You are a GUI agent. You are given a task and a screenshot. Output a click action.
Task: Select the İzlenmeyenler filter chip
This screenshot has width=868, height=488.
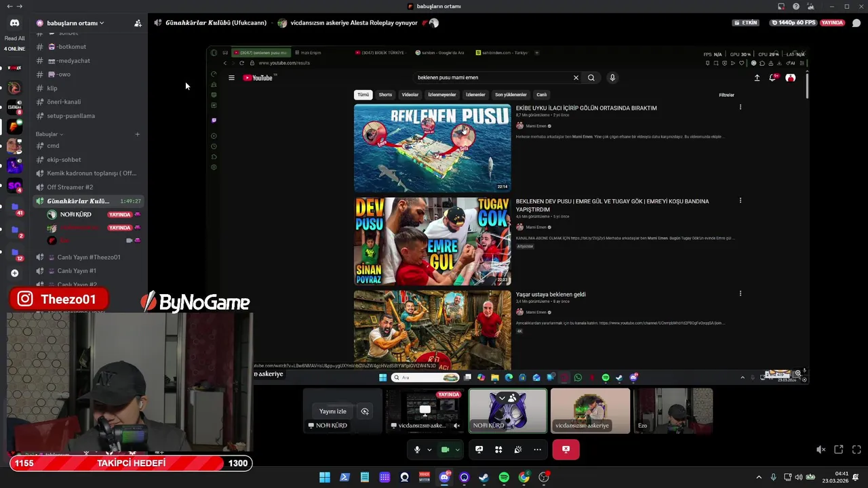click(x=442, y=95)
